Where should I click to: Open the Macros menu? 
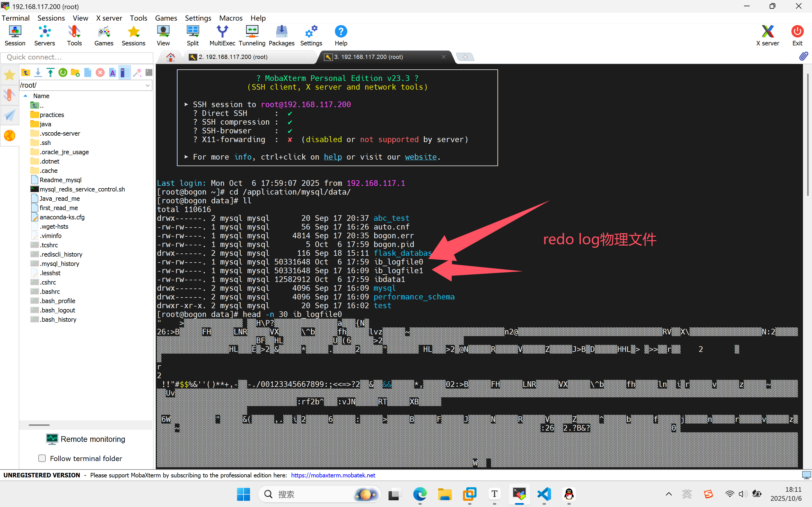click(231, 18)
